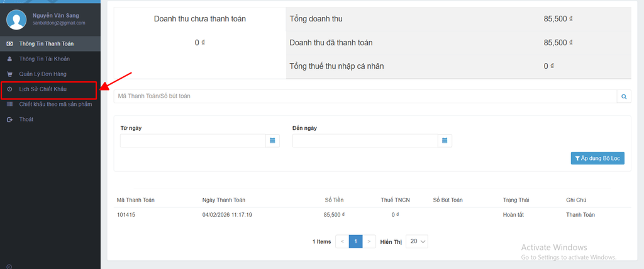Open the Từ ngày calendar picker
Image resolution: width=644 pixels, height=269 pixels.
pos(273,140)
